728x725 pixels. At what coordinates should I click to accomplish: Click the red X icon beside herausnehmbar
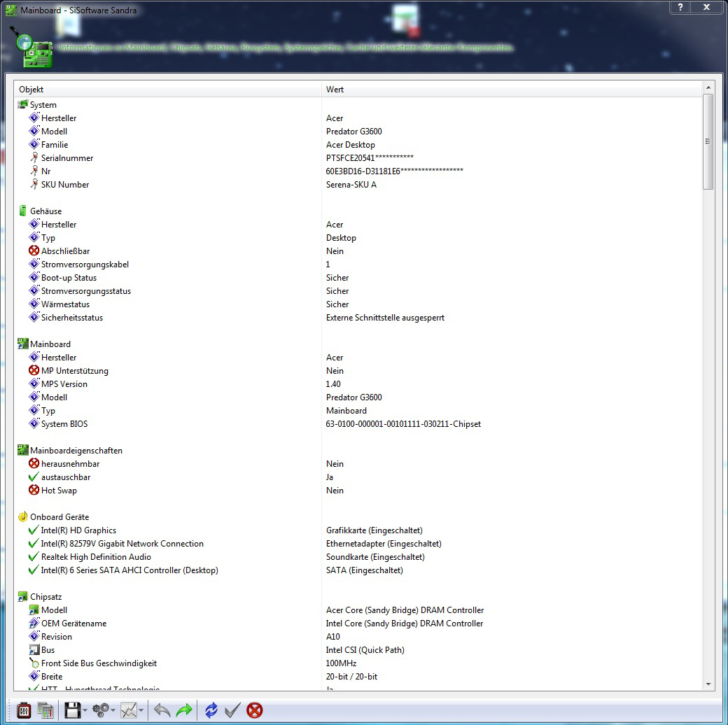point(34,463)
